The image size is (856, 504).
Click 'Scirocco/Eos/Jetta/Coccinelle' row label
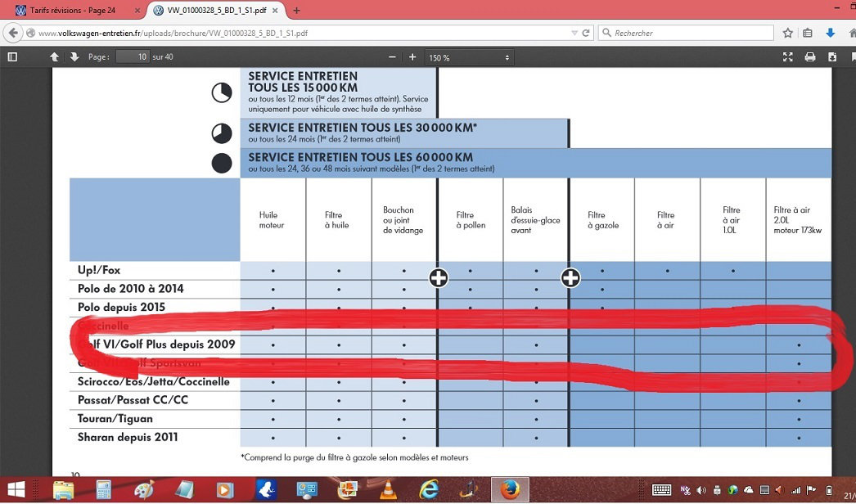[153, 382]
